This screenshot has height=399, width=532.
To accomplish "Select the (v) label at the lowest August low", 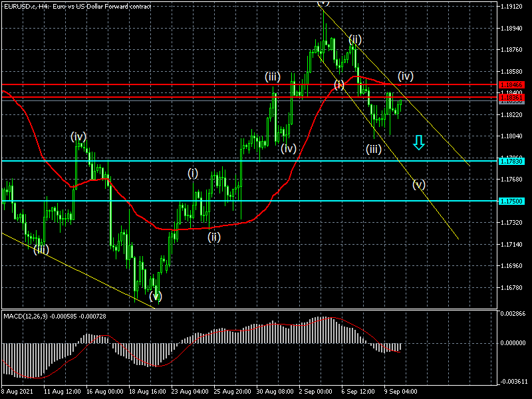I will pyautogui.click(x=155, y=296).
